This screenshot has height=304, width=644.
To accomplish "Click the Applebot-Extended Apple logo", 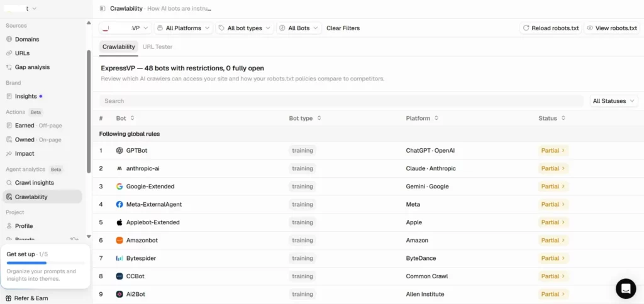I will [119, 222].
